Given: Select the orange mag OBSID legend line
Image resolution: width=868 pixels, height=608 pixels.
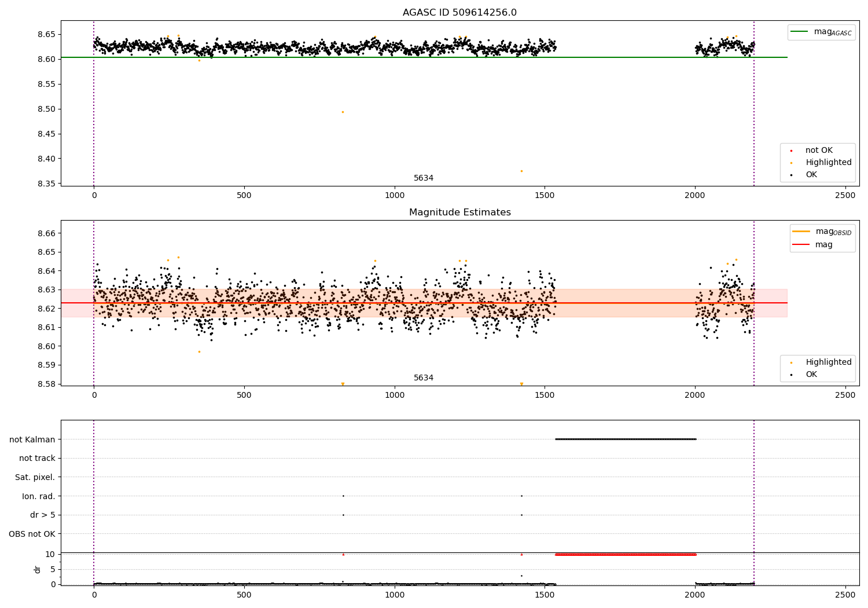Looking at the screenshot, I should 801,232.
